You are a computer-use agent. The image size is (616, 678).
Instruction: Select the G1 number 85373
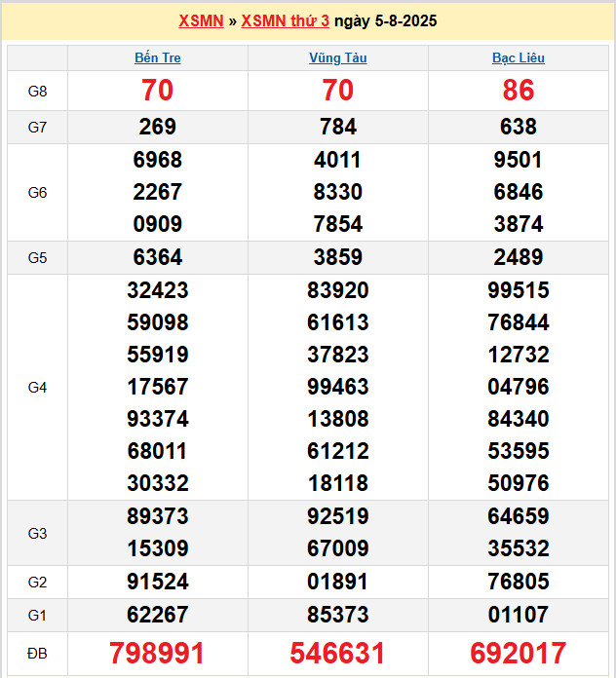338,615
